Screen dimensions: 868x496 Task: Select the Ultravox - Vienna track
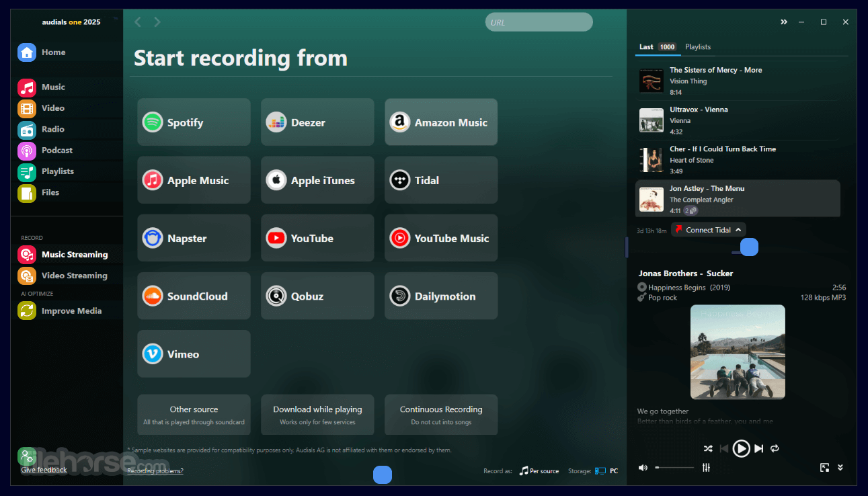(x=738, y=121)
